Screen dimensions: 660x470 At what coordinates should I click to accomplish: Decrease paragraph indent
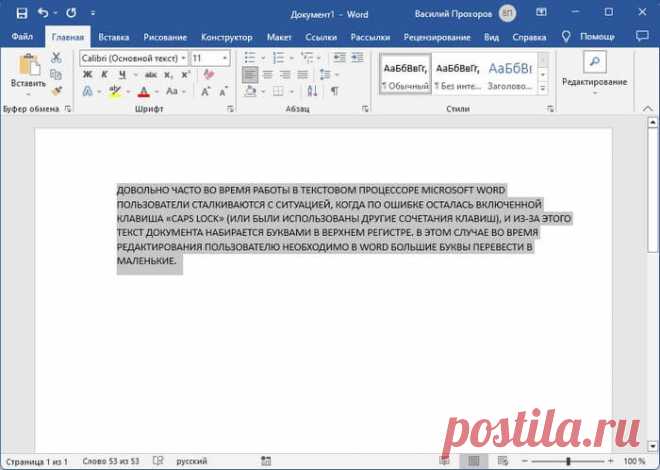click(x=339, y=58)
